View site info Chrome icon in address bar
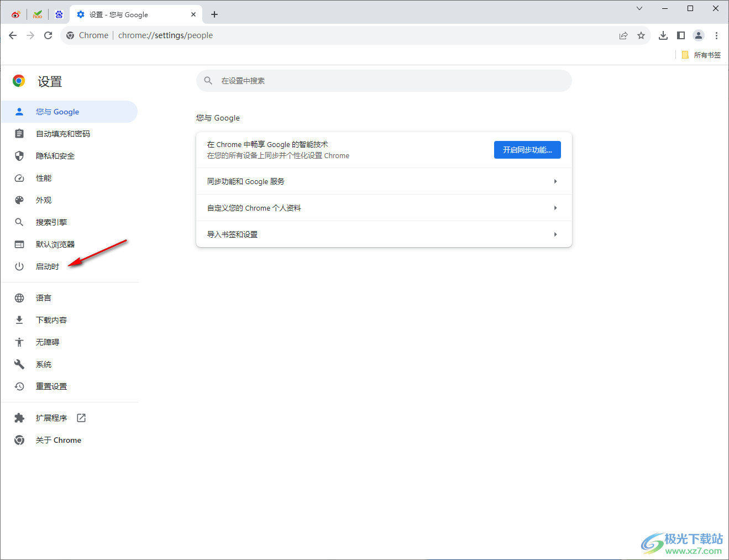The height and width of the screenshot is (560, 729). (x=70, y=35)
